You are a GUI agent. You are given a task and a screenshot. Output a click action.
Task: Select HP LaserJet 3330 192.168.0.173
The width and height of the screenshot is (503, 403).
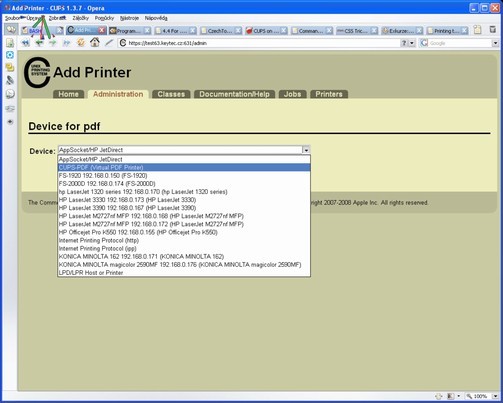coord(184,200)
